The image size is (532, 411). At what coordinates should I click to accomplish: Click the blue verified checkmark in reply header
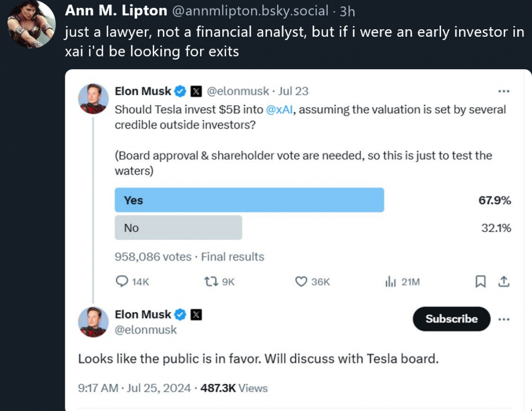(x=180, y=315)
